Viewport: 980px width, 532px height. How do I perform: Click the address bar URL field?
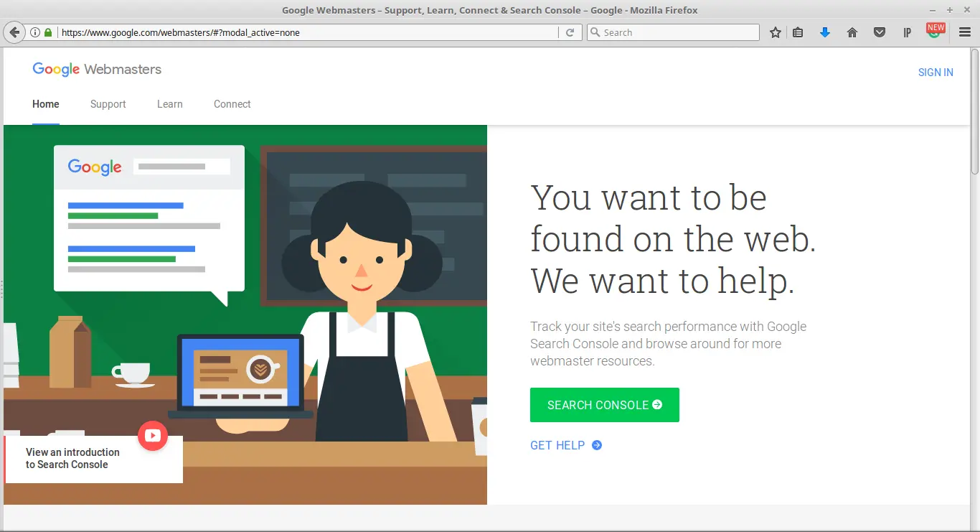pyautogui.click(x=301, y=32)
